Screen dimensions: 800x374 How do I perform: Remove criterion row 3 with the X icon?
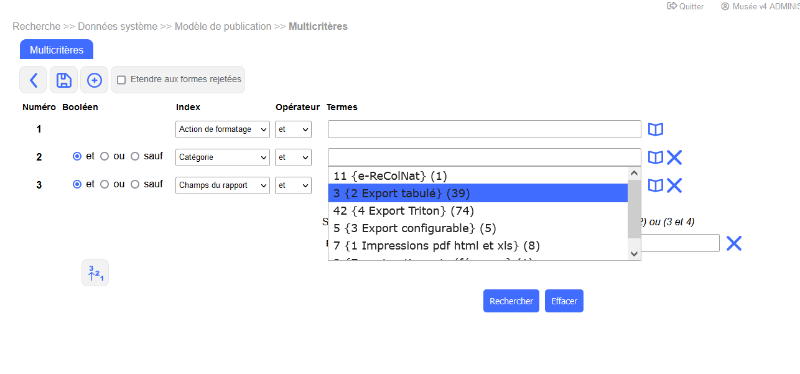[674, 185]
